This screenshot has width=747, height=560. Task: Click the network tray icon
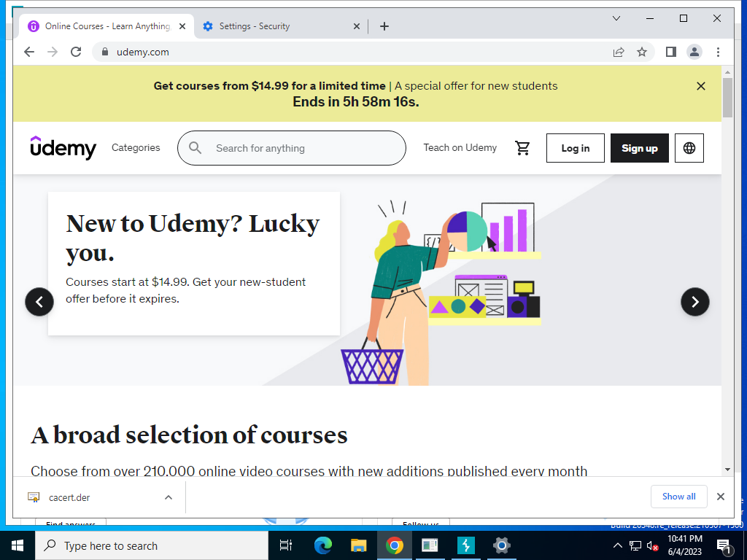[635, 545]
